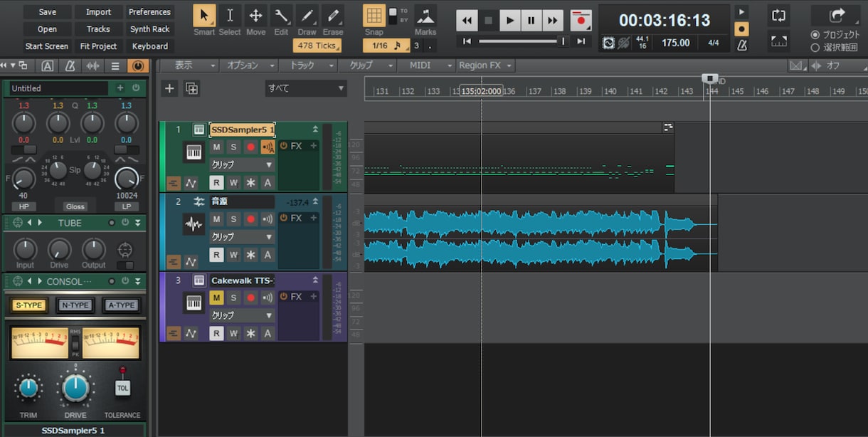Click the Import button
868x437 pixels.
click(x=99, y=12)
